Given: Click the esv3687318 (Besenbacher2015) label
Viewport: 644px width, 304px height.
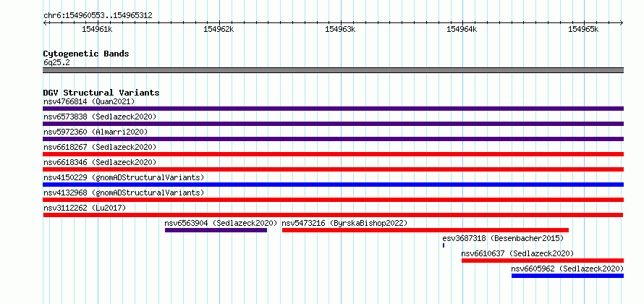Looking at the screenshot, I should pos(503,238).
